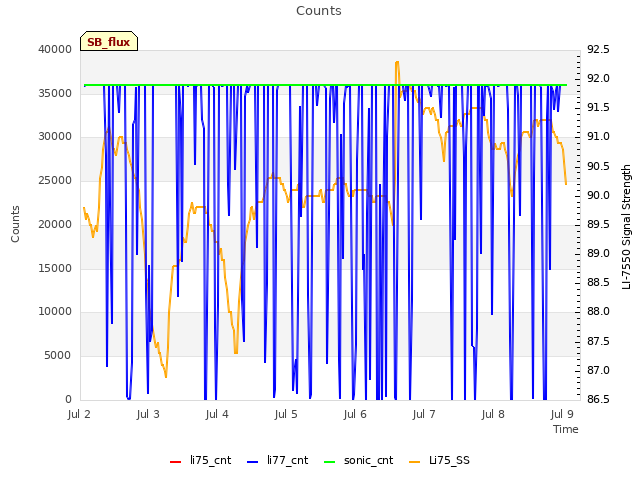This screenshot has height=480, width=640.
Task: Click the 'Jul 4' x-axis tick label
Action: (217, 414)
